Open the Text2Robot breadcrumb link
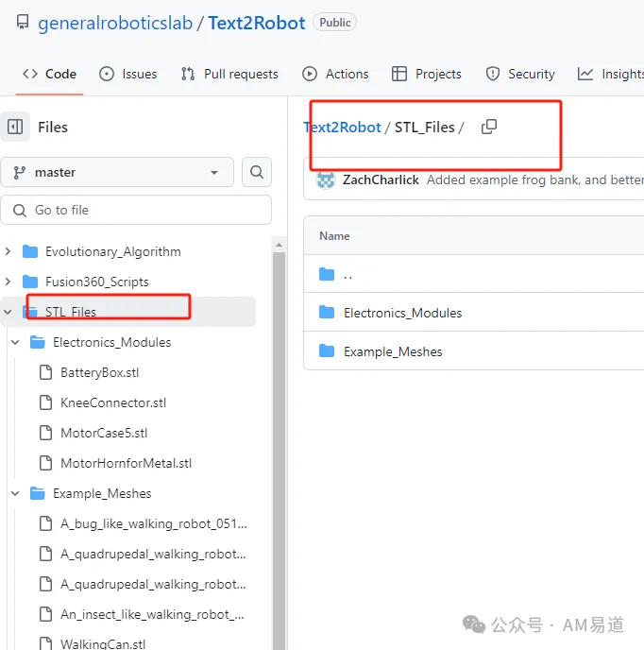 342,128
